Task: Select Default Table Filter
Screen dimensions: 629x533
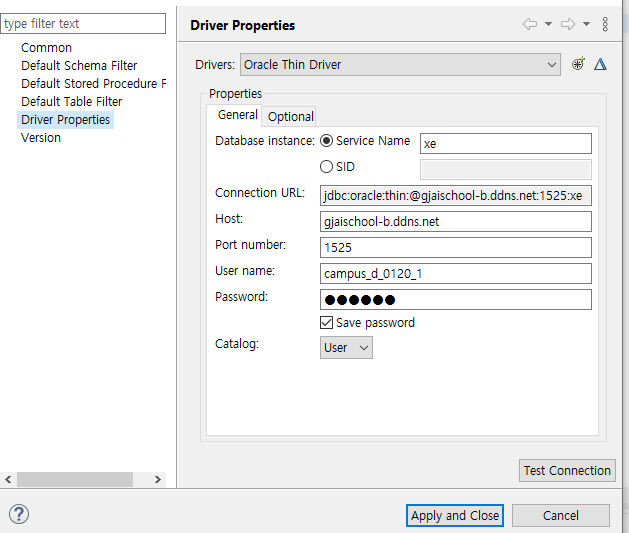Action: pos(71,101)
